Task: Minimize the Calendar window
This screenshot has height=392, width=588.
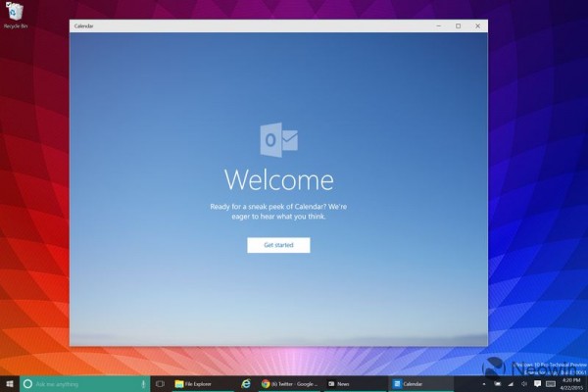Action: tap(438, 25)
